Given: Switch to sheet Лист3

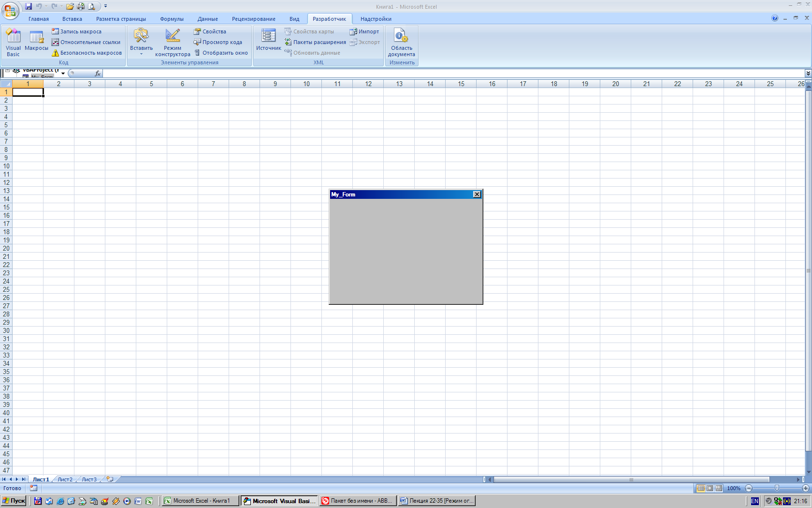Looking at the screenshot, I should (89, 479).
